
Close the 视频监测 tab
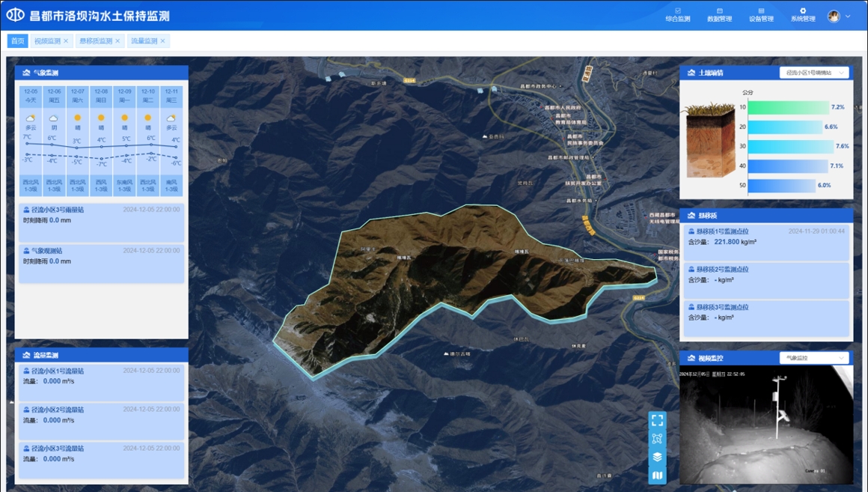pyautogui.click(x=66, y=41)
